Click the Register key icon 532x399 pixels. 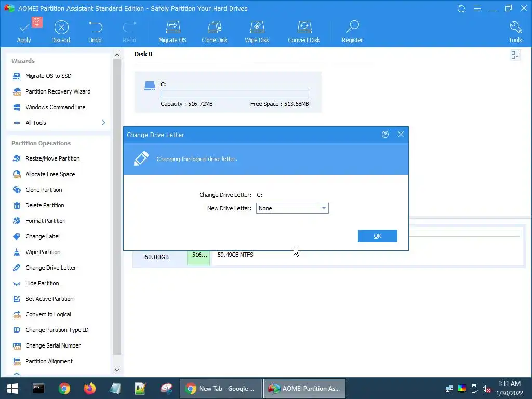pyautogui.click(x=352, y=32)
